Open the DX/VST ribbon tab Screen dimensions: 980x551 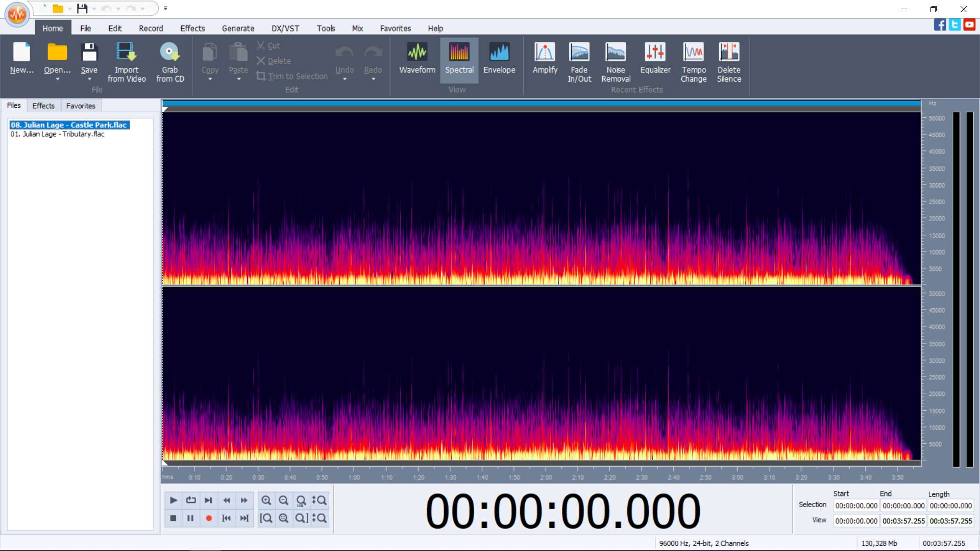(285, 29)
